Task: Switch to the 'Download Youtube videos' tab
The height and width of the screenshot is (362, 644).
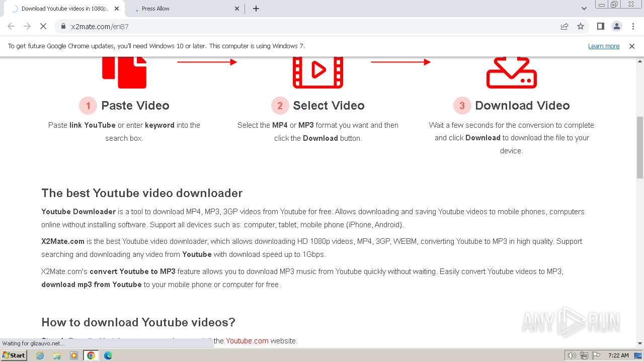Action: click(x=64, y=9)
